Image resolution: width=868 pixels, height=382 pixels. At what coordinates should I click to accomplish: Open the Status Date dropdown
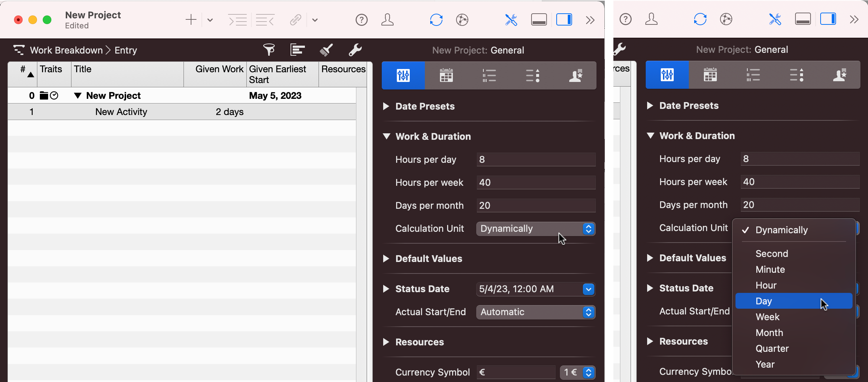pyautogui.click(x=588, y=289)
